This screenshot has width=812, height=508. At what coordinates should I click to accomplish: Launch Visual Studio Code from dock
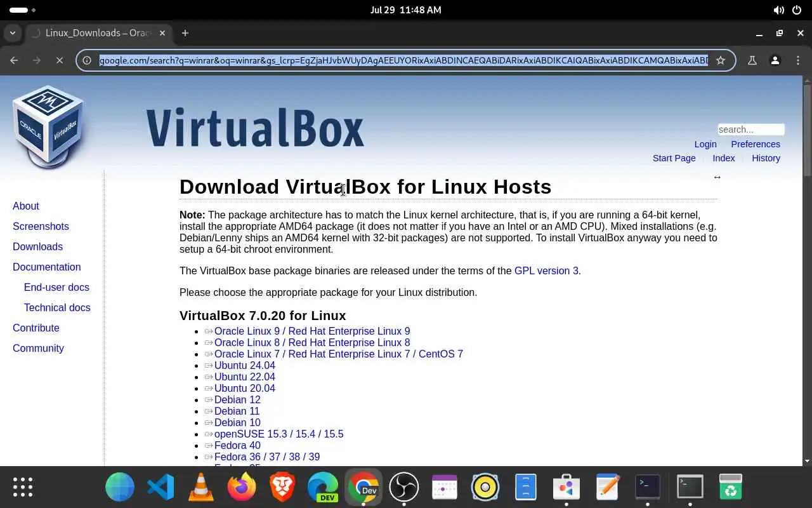coord(160,487)
